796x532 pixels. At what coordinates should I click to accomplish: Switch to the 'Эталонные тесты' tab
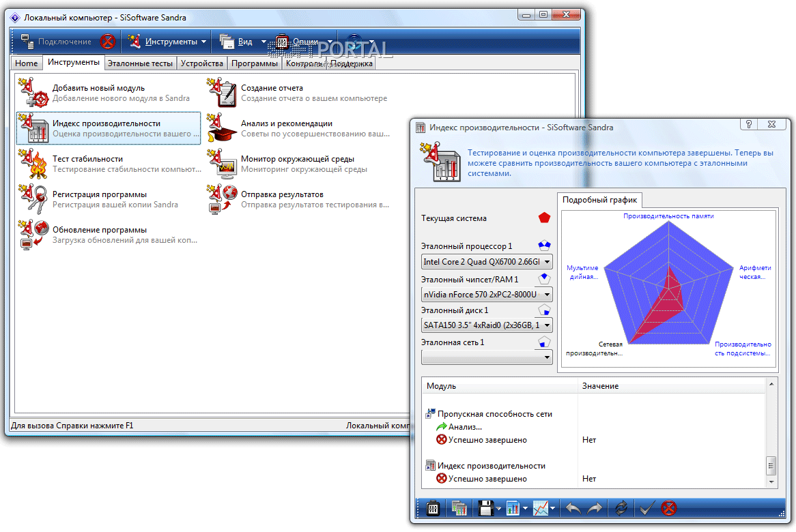[140, 63]
